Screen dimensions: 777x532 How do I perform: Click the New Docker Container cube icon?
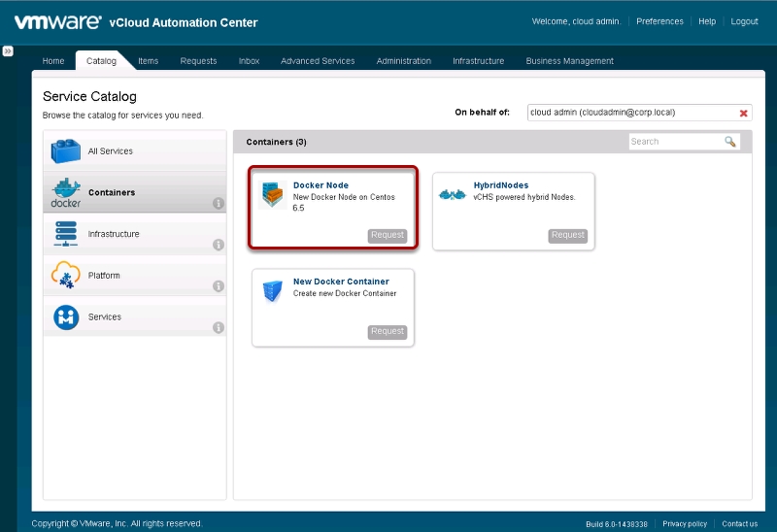point(273,291)
